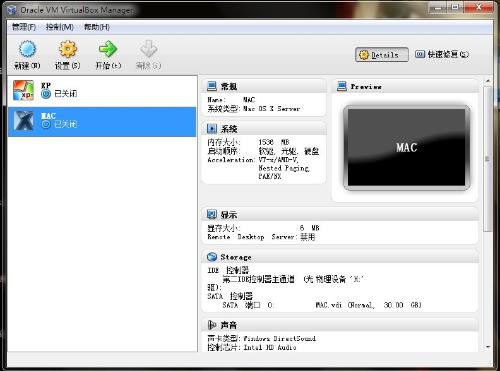Open the 管理(F) File menu

[x=24, y=27]
